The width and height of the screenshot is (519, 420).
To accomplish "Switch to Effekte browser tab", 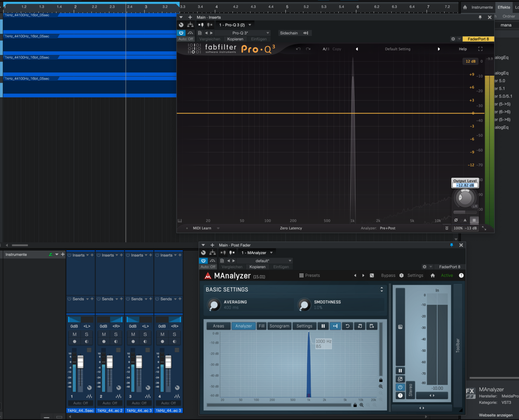I will (504, 7).
